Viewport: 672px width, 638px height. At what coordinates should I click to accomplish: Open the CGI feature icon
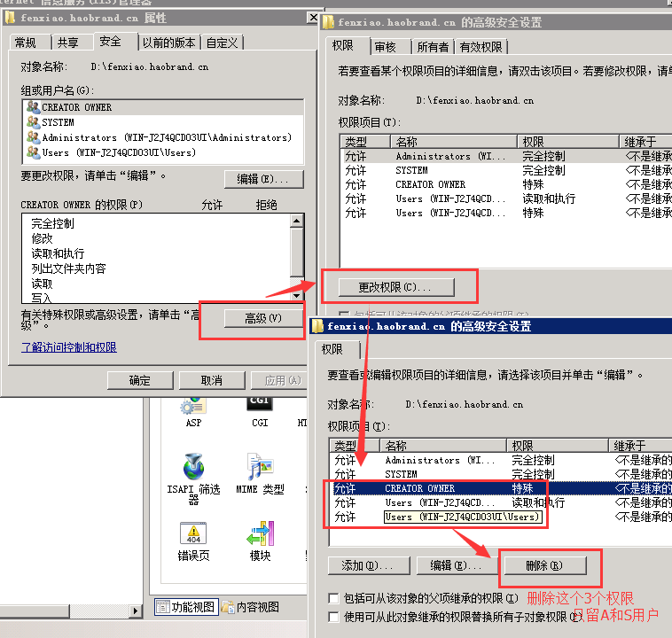point(260,412)
